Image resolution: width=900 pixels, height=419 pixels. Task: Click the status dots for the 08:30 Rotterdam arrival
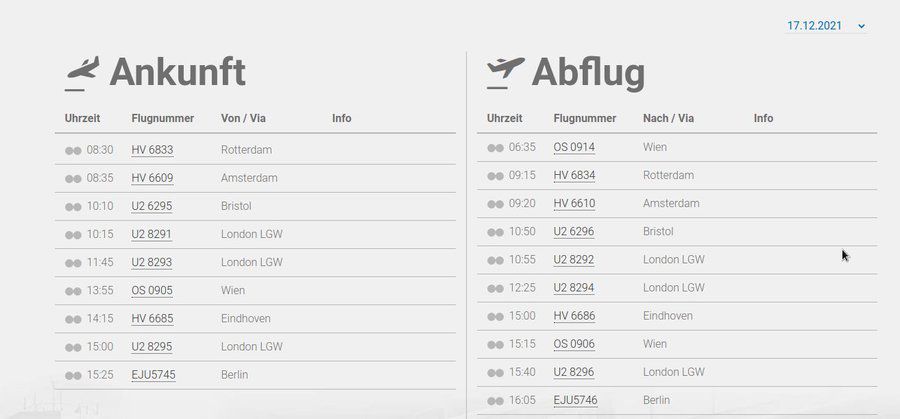[x=73, y=150]
